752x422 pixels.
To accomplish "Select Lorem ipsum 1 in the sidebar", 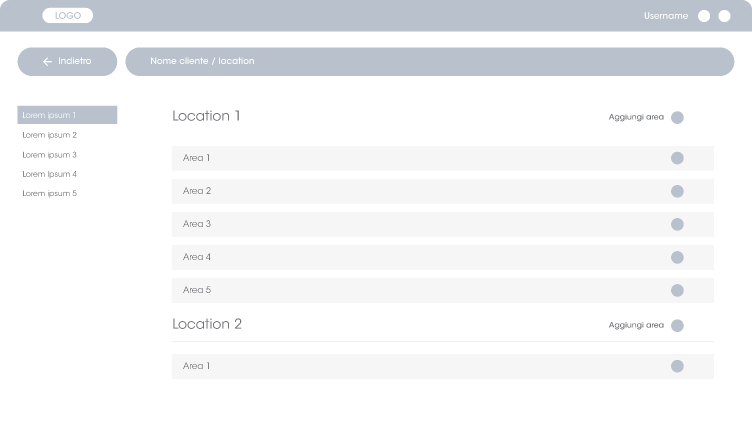I will [x=67, y=115].
